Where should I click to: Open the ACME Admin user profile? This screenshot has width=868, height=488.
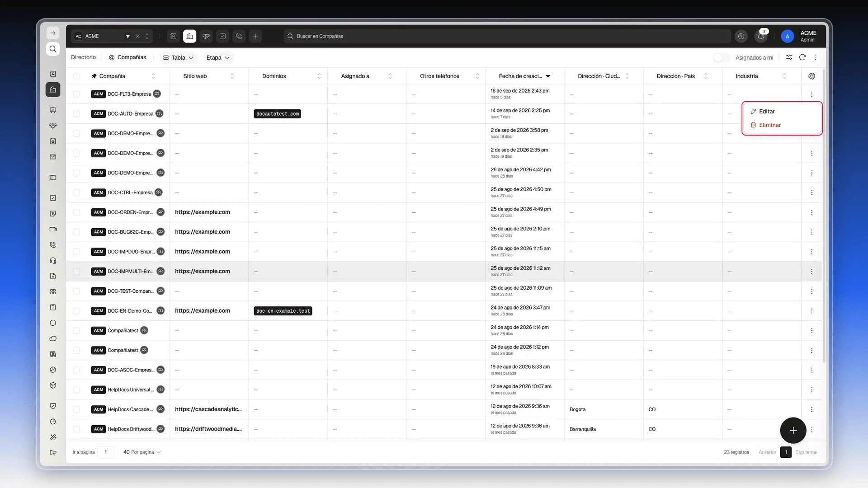[x=799, y=36]
